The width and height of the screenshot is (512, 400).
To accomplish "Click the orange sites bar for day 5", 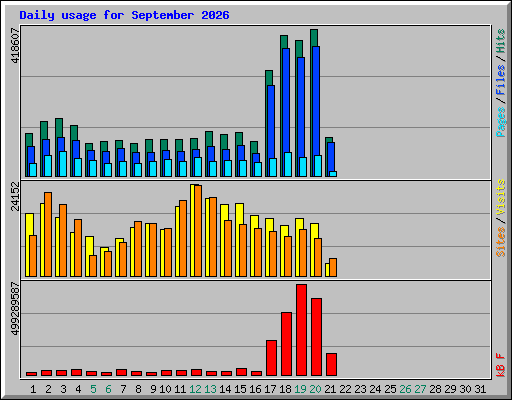I will point(93,266).
